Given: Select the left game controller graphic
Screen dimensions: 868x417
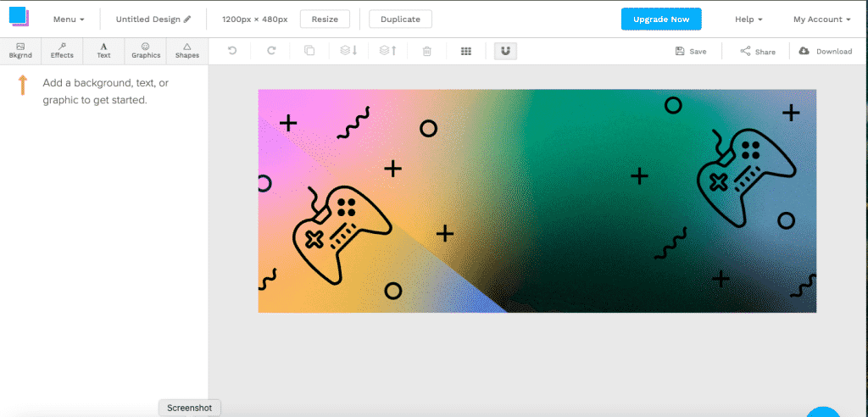Looking at the screenshot, I should (341, 235).
